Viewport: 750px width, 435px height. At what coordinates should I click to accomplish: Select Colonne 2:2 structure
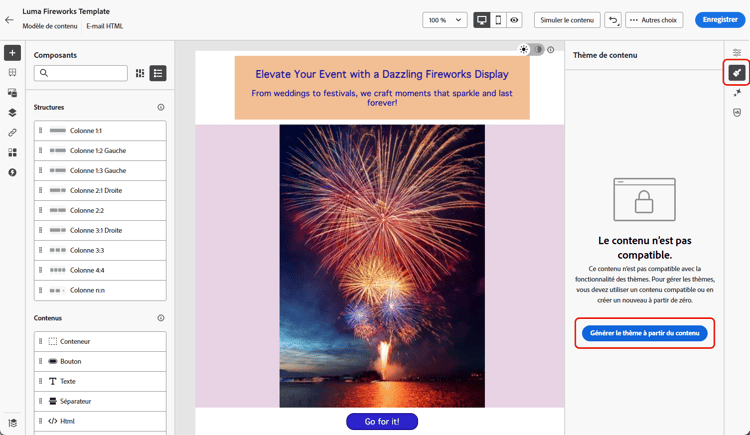100,211
